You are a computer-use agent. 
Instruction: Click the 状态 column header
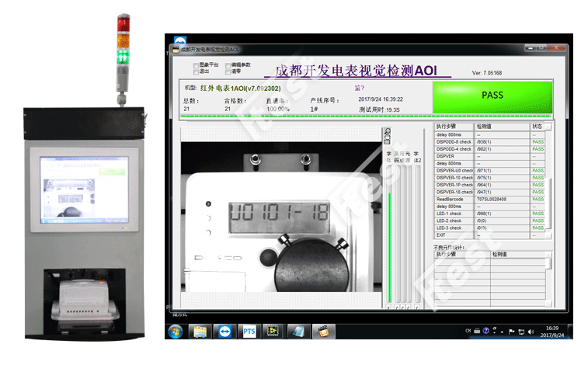click(538, 126)
